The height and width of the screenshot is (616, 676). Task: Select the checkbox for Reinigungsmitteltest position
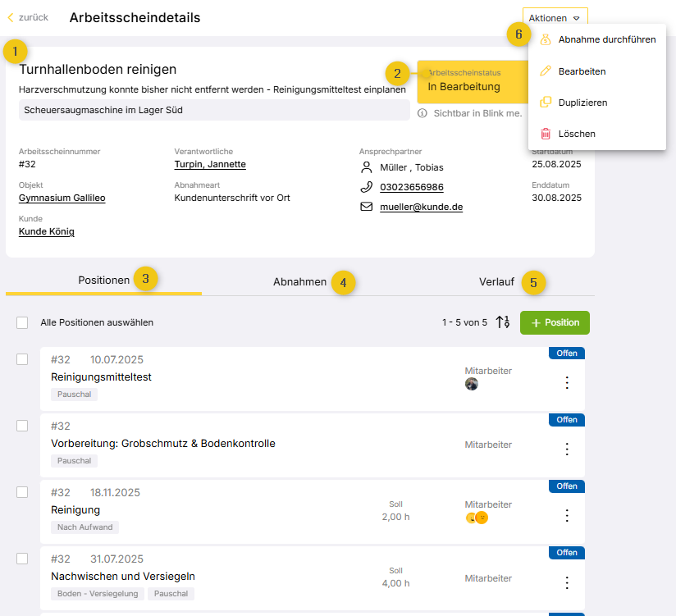(x=22, y=359)
